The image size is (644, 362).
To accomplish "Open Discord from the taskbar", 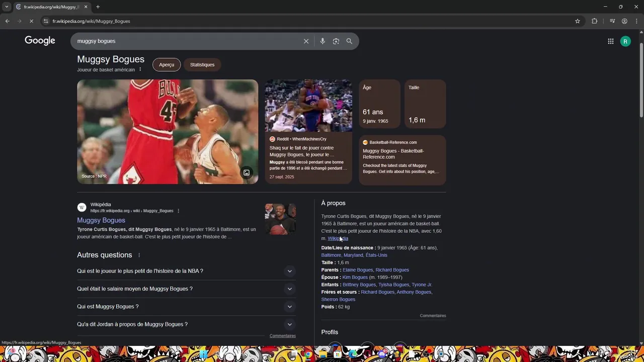I will click(382, 354).
